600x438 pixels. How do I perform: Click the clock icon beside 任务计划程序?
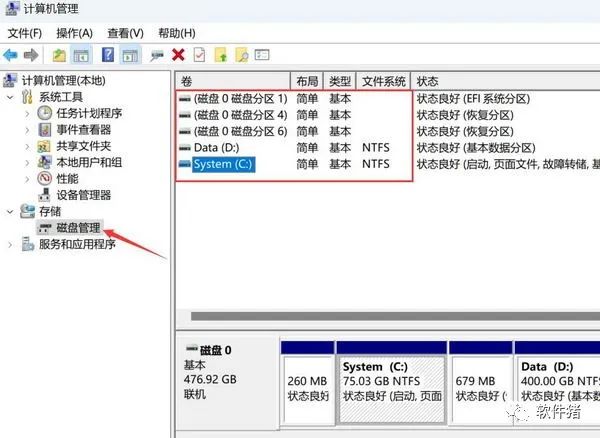[45, 113]
